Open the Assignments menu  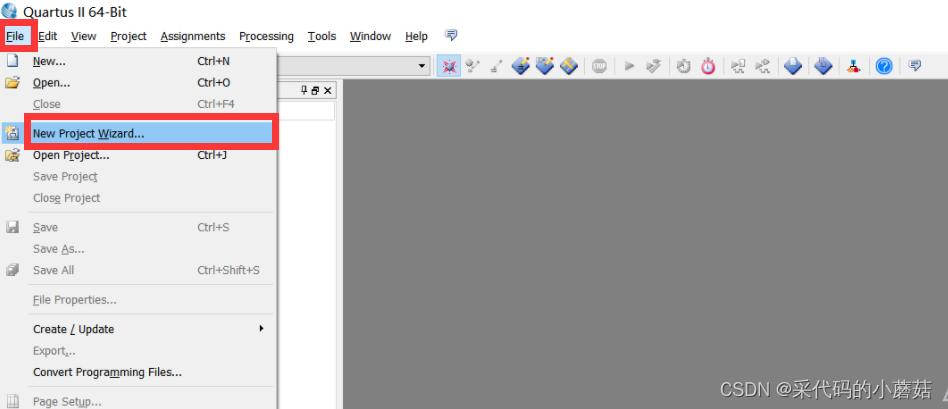193,36
